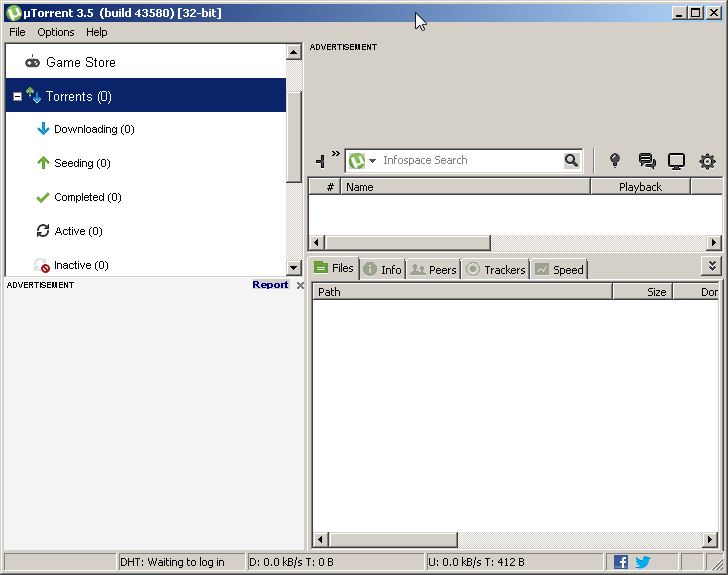Sort files by Path column
The height and width of the screenshot is (575, 728).
462,292
